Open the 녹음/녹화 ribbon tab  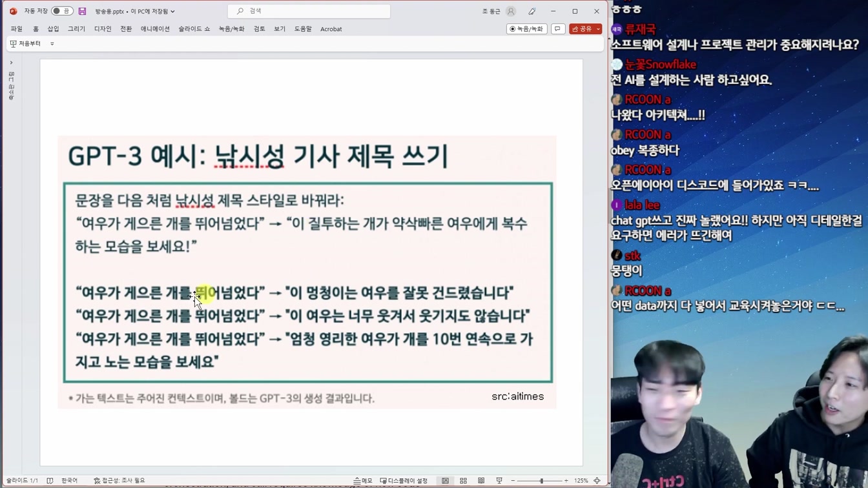pyautogui.click(x=231, y=29)
